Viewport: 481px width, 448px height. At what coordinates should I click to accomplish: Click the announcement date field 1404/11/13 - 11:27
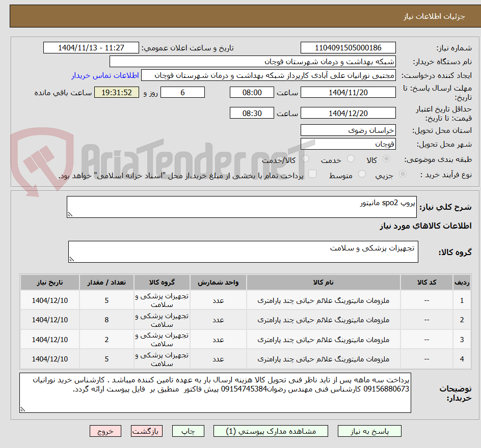pyautogui.click(x=91, y=48)
